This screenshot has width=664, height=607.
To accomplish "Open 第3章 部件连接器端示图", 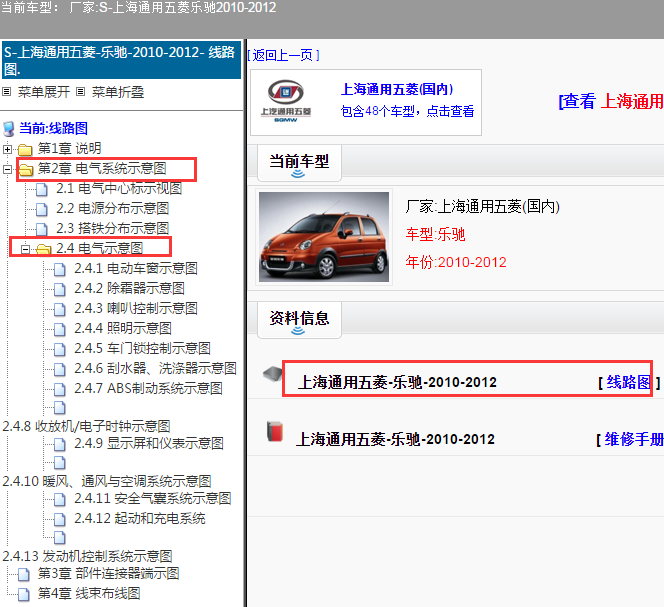I will [108, 573].
